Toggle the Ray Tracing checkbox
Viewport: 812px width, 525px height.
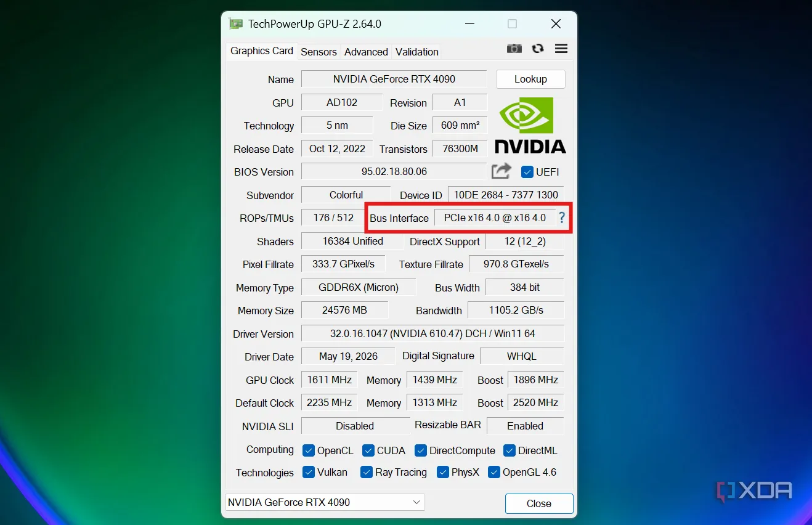pyautogui.click(x=367, y=472)
